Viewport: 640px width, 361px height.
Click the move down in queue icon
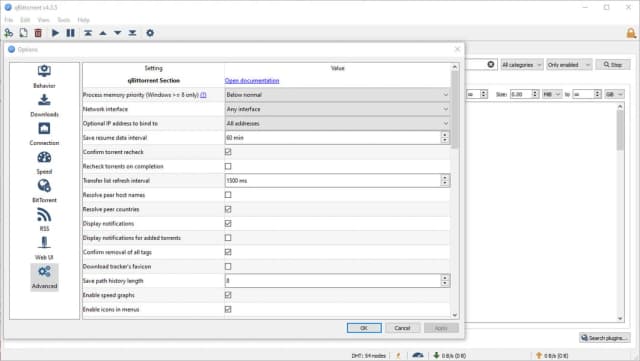coord(118,33)
